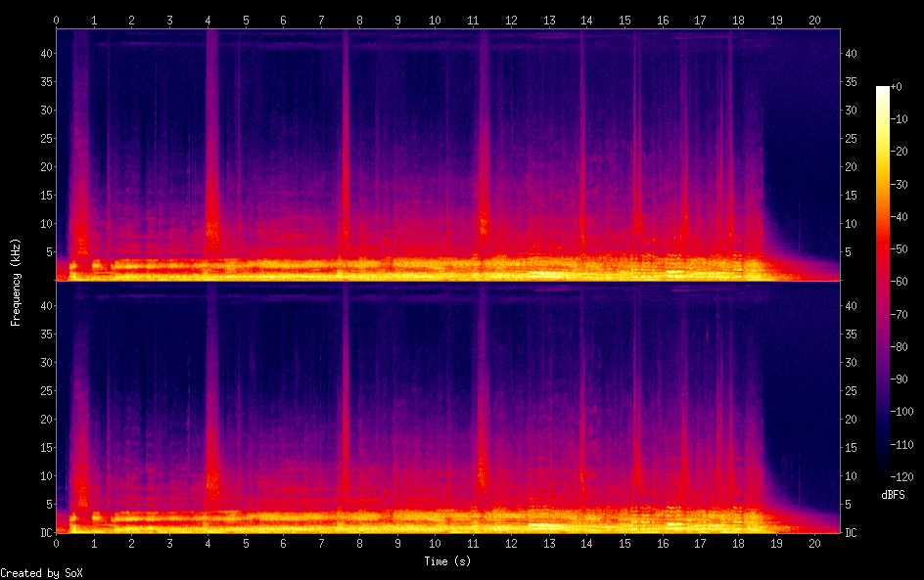Click the "dBFS" unit label under the color scale

click(893, 495)
